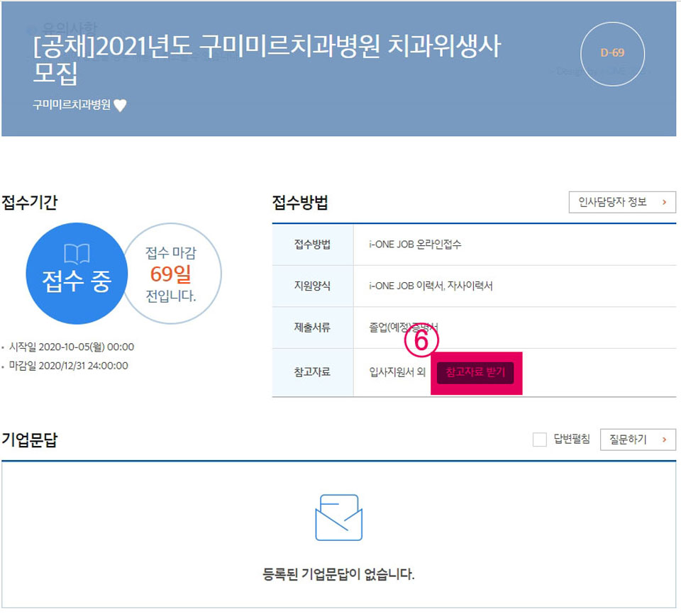This screenshot has width=681, height=616.
Task: Toggle the 답변펼침 checkbox
Action: point(539,440)
